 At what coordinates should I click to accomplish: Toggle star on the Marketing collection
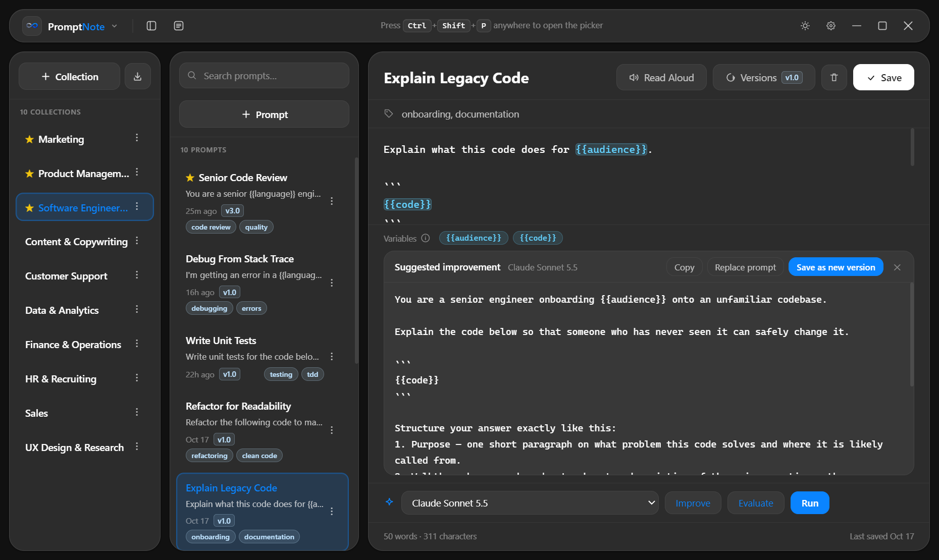click(30, 139)
